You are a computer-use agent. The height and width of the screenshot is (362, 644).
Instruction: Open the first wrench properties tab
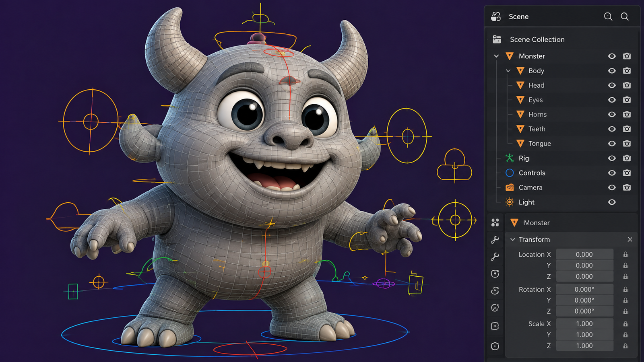pos(495,240)
